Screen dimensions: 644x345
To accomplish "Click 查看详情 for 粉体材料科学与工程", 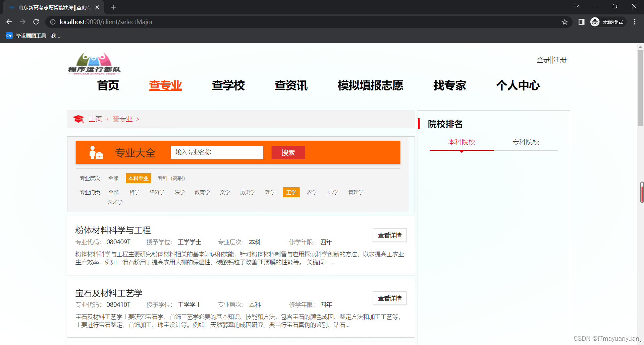I will coord(390,235).
